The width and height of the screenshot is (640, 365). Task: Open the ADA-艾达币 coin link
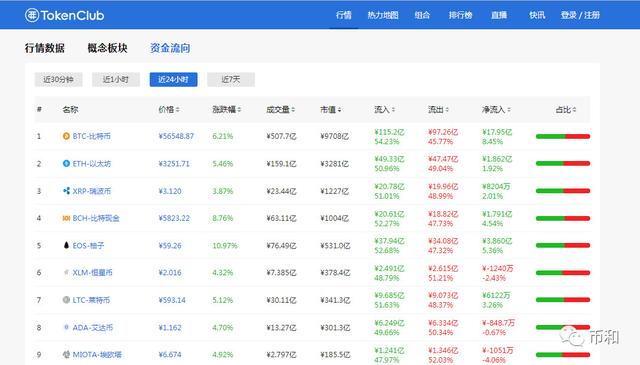(93, 327)
